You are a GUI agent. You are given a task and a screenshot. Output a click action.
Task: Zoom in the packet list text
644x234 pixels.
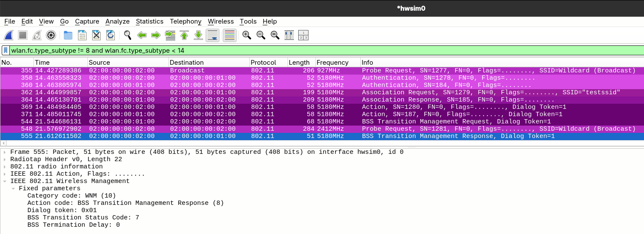click(246, 35)
